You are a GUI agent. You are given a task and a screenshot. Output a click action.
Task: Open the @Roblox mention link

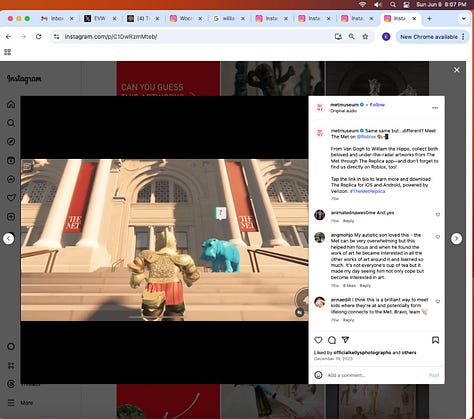coord(366,137)
